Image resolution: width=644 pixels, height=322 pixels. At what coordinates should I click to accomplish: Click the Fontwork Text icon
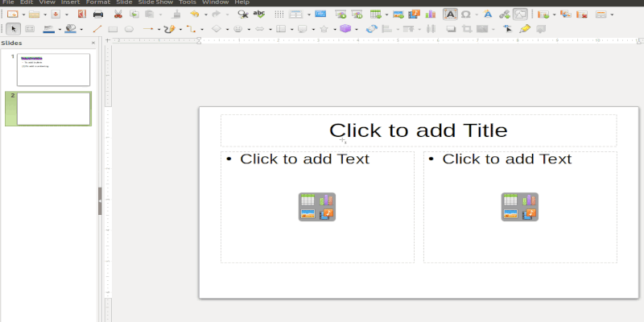click(x=488, y=14)
